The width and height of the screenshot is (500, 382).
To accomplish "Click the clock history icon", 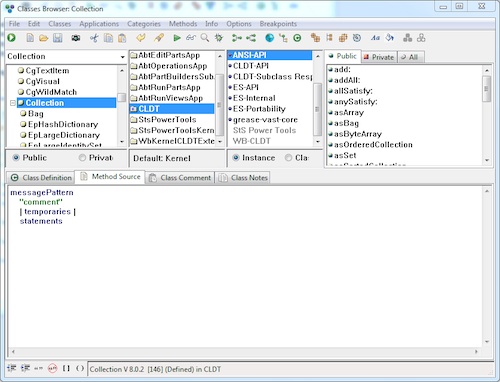I will click(x=357, y=38).
